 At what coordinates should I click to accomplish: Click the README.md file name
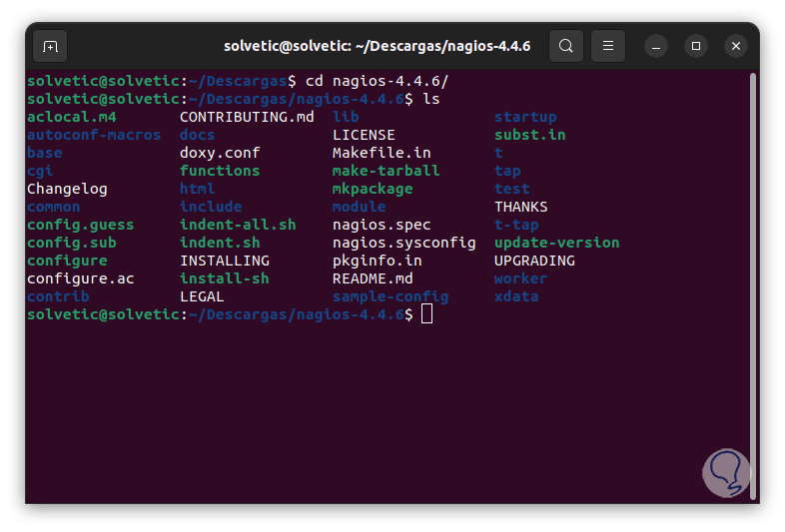[373, 278]
